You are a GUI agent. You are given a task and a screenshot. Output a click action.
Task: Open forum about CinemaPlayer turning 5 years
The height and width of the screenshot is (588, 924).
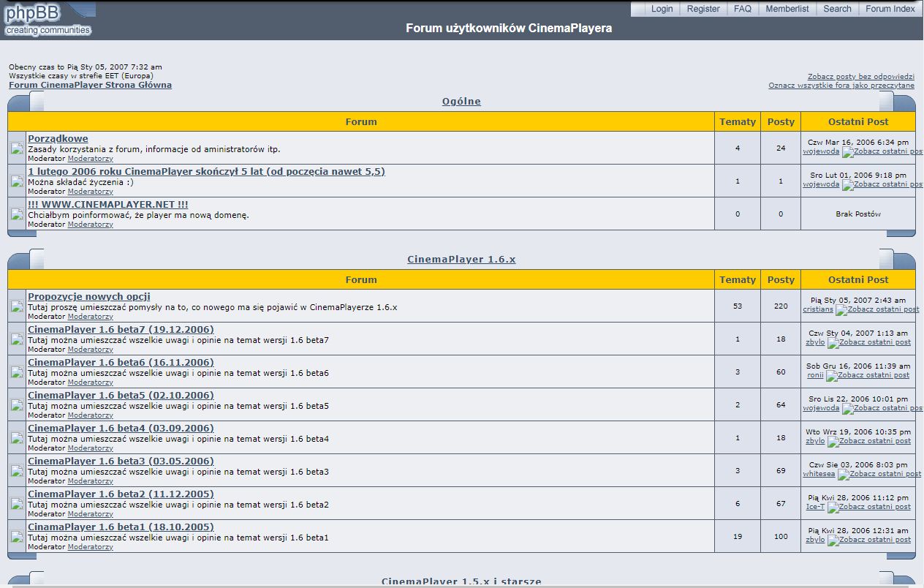coord(206,171)
